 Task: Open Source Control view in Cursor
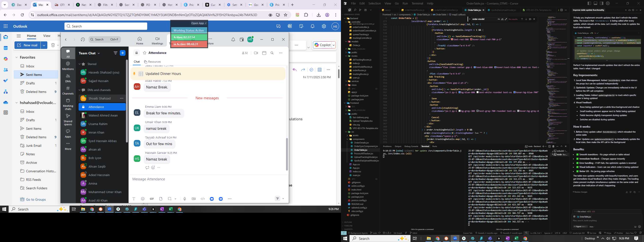[360, 10]
